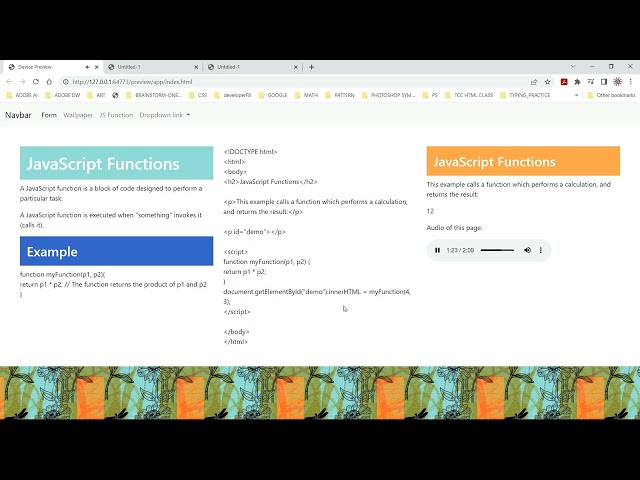Mute the audio player volume
The image size is (640, 480).
coord(527,250)
